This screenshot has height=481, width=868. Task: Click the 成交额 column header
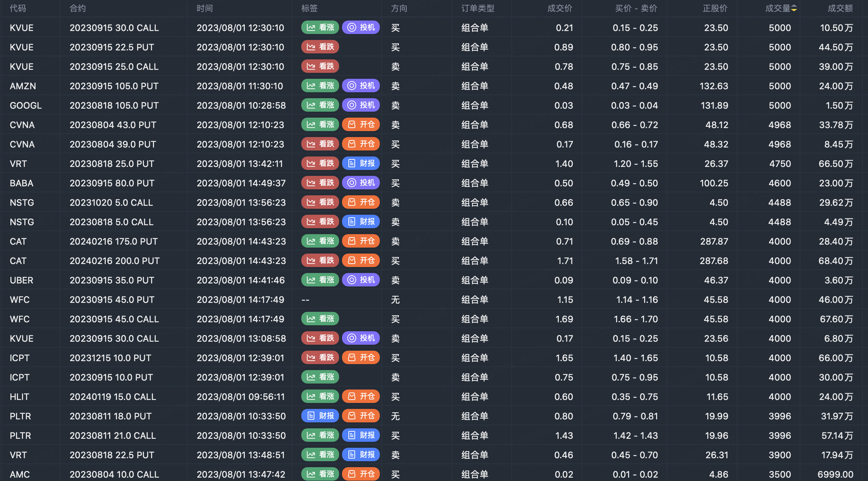click(840, 8)
